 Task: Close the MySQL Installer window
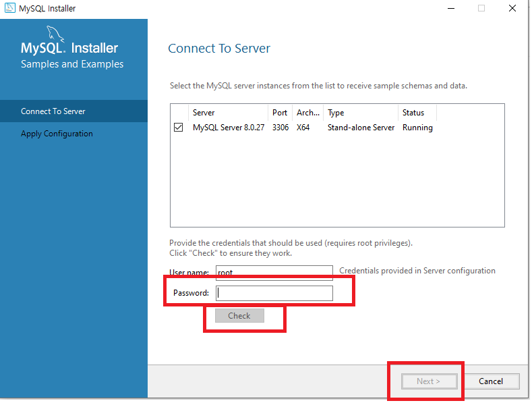[x=512, y=8]
